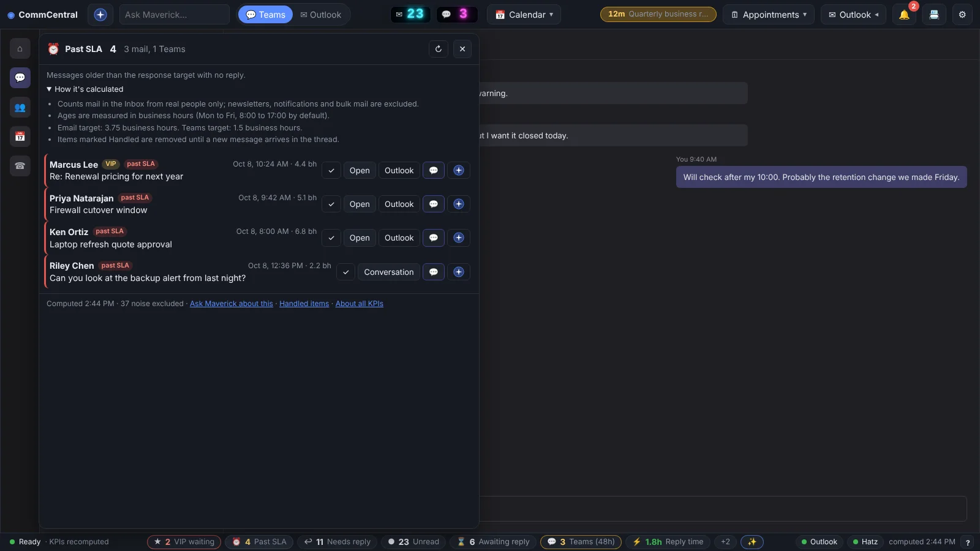Open the Handled items link
This screenshot has width=980, height=551.
point(304,304)
